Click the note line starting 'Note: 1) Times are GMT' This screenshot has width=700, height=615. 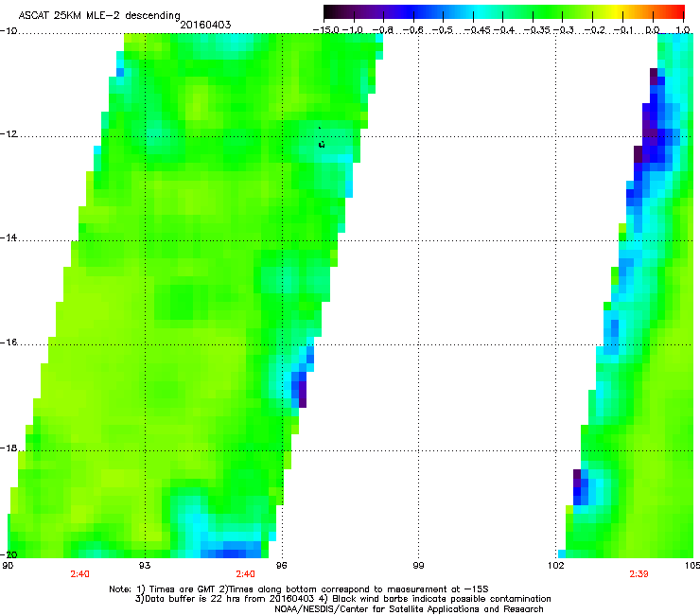click(x=299, y=589)
